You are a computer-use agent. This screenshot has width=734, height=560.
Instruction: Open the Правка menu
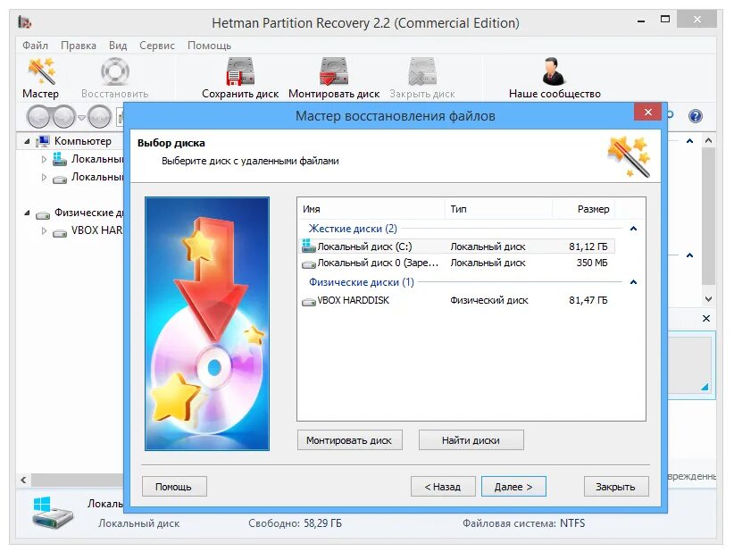tap(79, 46)
